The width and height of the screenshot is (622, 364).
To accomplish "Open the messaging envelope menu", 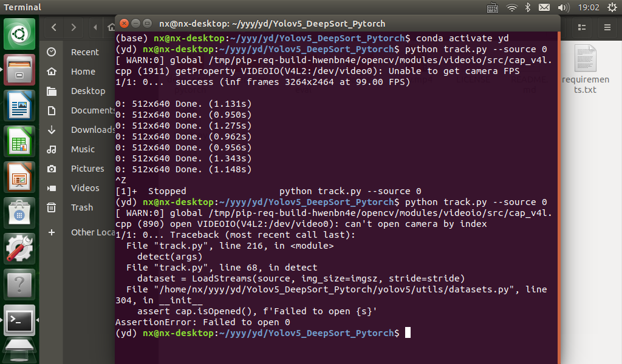I will (544, 7).
